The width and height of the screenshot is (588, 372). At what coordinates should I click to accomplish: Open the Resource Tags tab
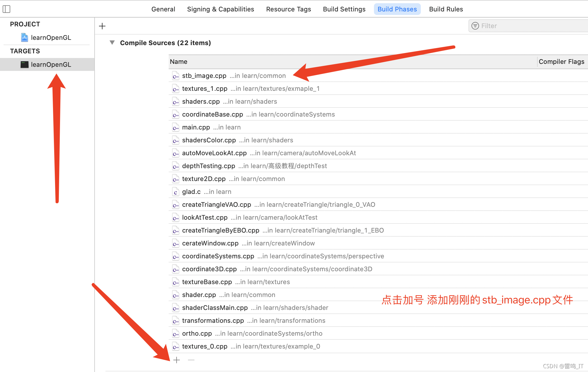288,9
